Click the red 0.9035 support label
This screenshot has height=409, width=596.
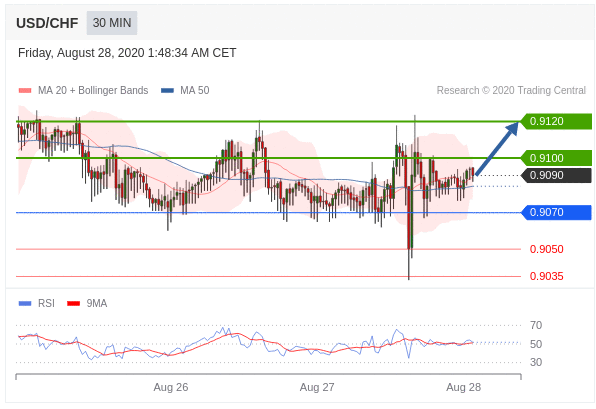point(547,276)
